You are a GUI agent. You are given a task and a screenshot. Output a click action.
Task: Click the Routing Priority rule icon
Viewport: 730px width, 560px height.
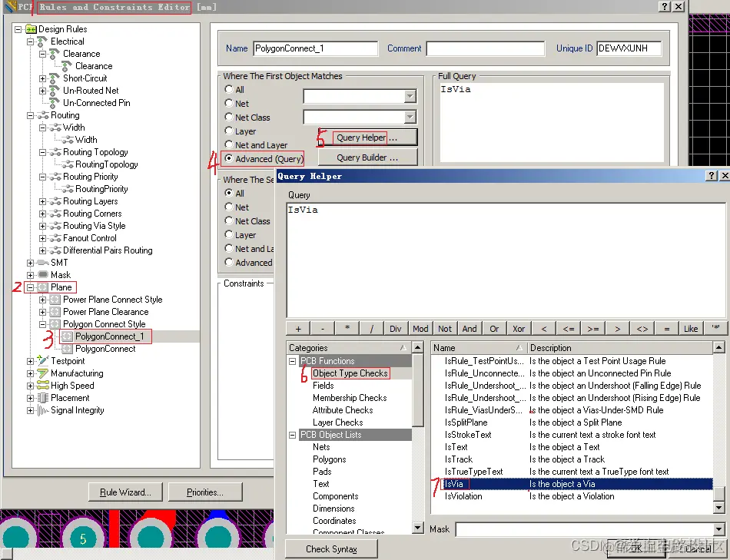click(x=55, y=177)
